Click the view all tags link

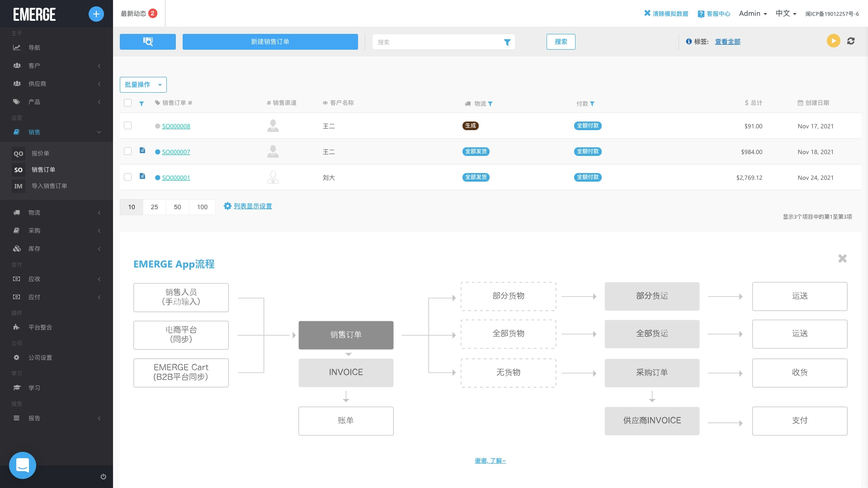pyautogui.click(x=727, y=42)
